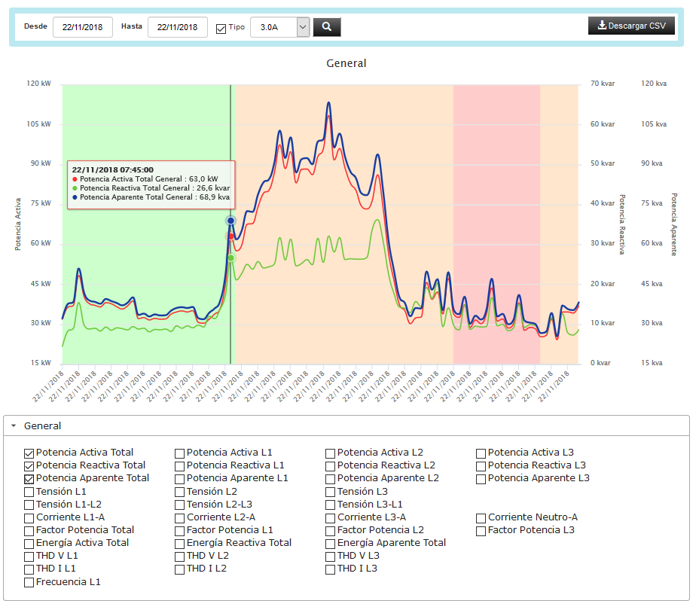The width and height of the screenshot is (699, 616).
Task: Uncheck Potencia Activa Total checkbox
Action: point(29,453)
